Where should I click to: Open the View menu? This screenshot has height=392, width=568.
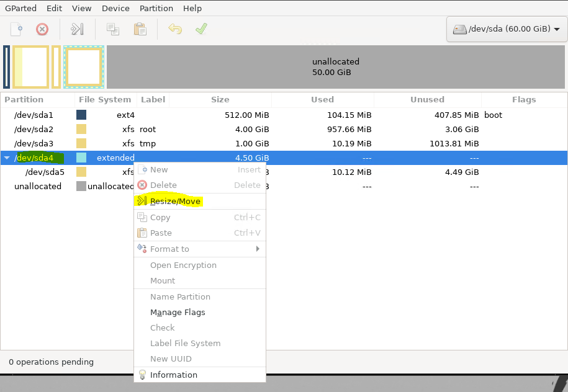click(x=81, y=8)
